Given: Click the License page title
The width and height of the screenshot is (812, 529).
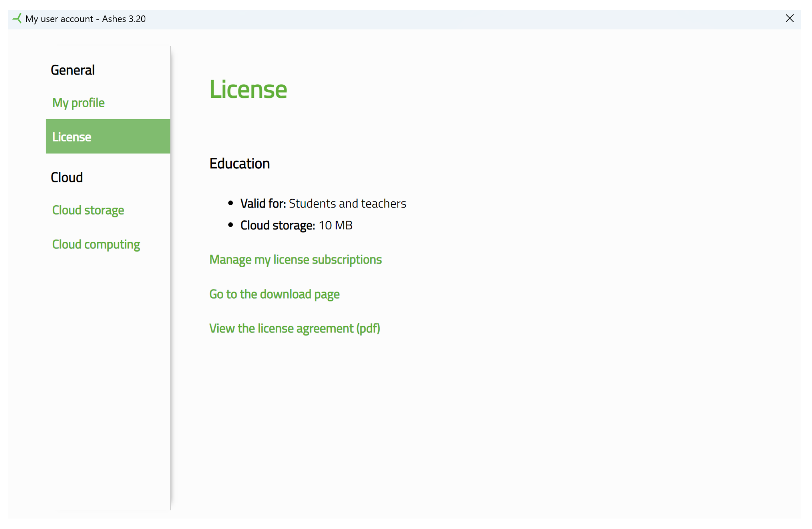Looking at the screenshot, I should (x=248, y=89).
